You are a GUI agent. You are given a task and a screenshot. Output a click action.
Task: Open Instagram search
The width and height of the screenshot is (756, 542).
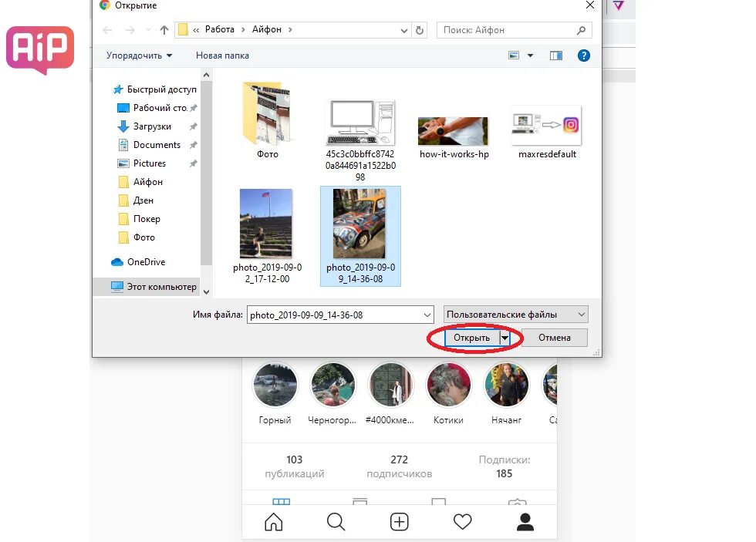[336, 522]
